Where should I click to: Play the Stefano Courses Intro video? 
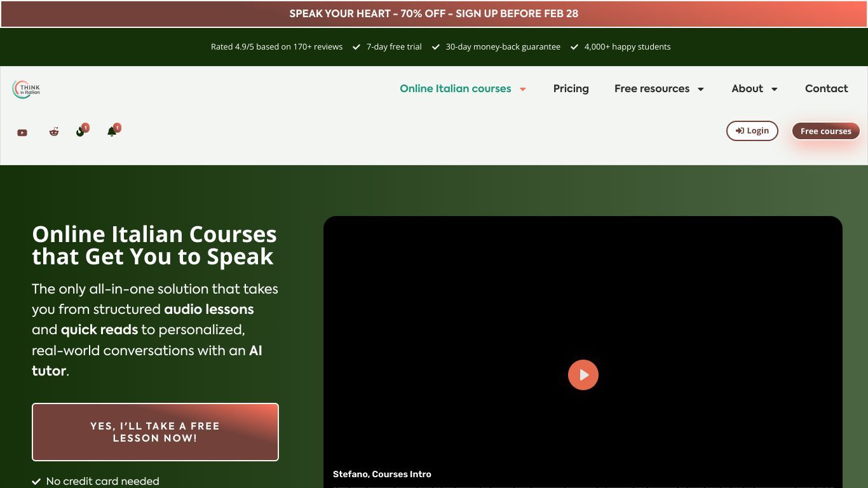pos(583,375)
